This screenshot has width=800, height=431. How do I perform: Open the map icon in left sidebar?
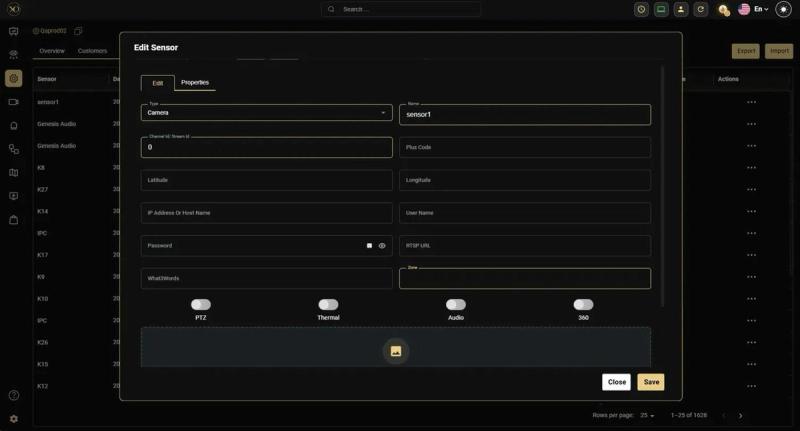pyautogui.click(x=14, y=172)
